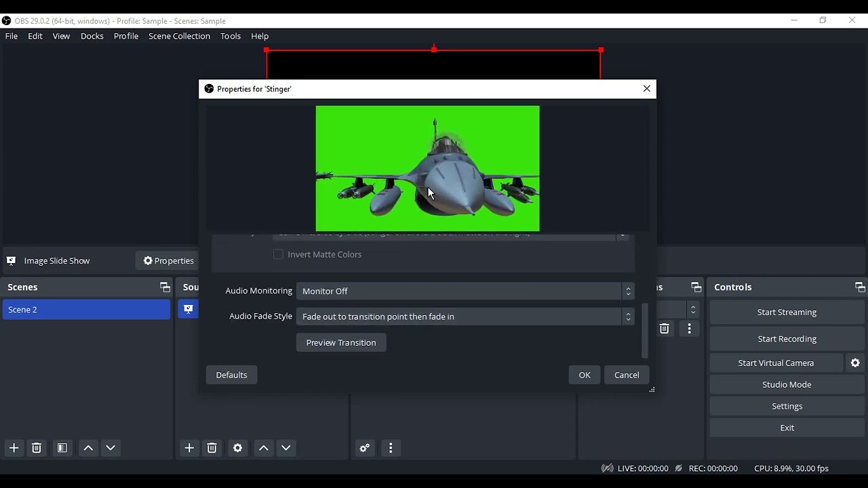Add a new scene with the plus icon
Image resolution: width=868 pixels, height=488 pixels.
point(14,448)
